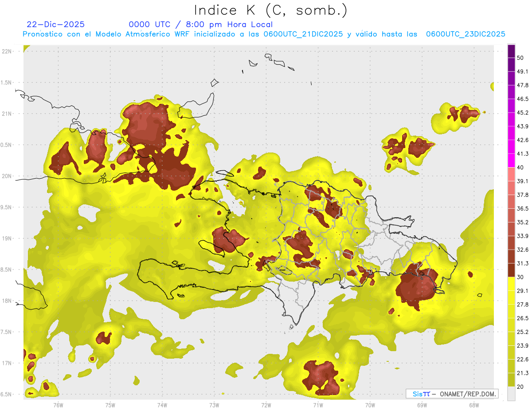This screenshot has height=411, width=532.
Task: Pick the magenta swatch between 41.3 and 42.6
Action: pyautogui.click(x=511, y=147)
